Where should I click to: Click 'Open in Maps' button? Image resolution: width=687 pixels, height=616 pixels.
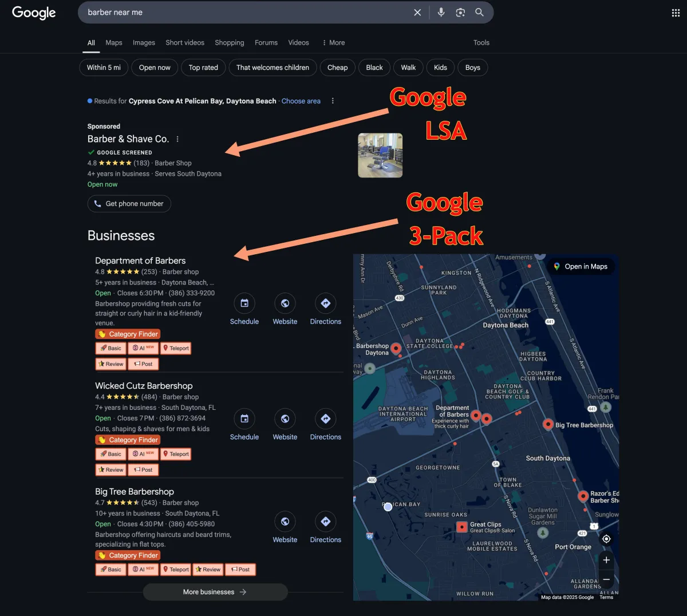click(581, 267)
